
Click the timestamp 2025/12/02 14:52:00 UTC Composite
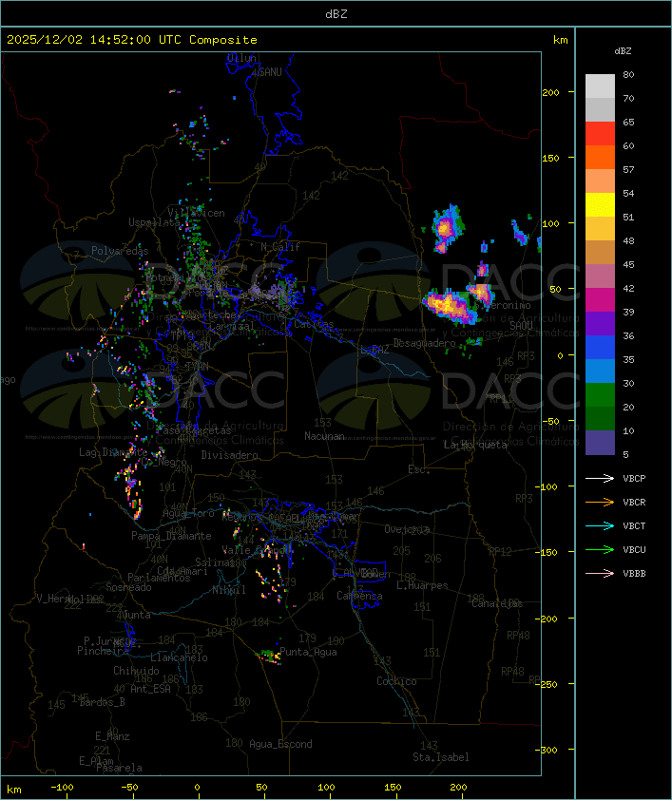pyautogui.click(x=132, y=40)
